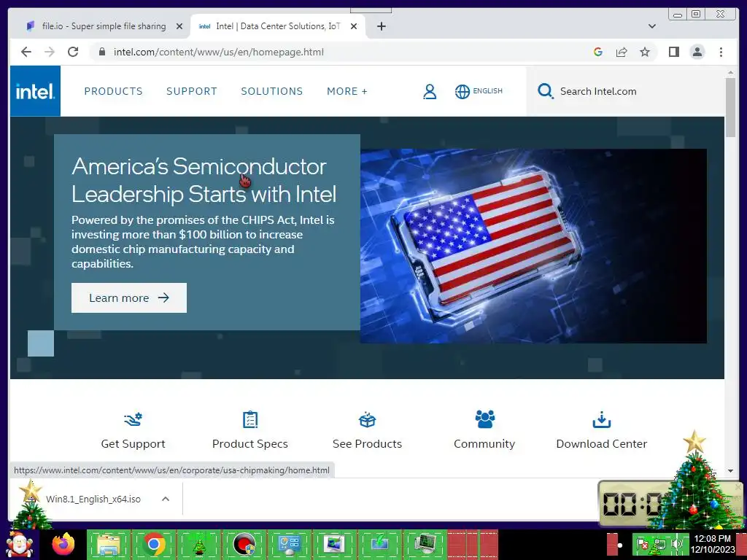Bookmark this page with star icon
Image resolution: width=747 pixels, height=560 pixels.
click(645, 52)
